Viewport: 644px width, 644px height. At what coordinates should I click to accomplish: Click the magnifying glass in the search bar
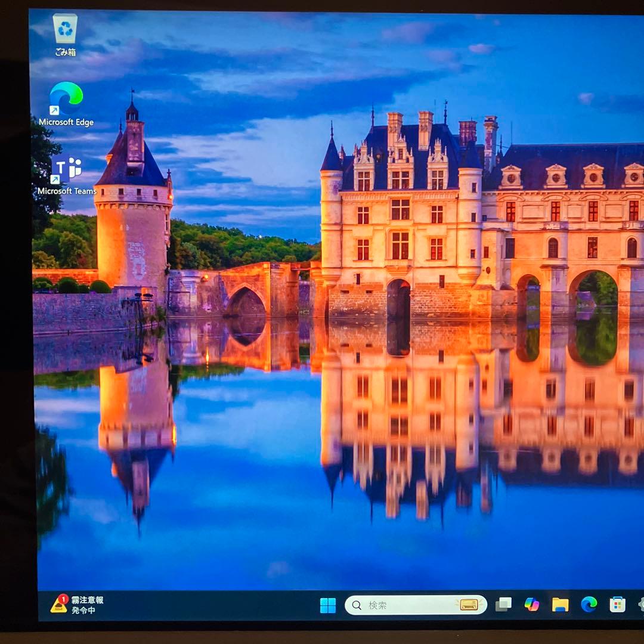pyautogui.click(x=358, y=605)
